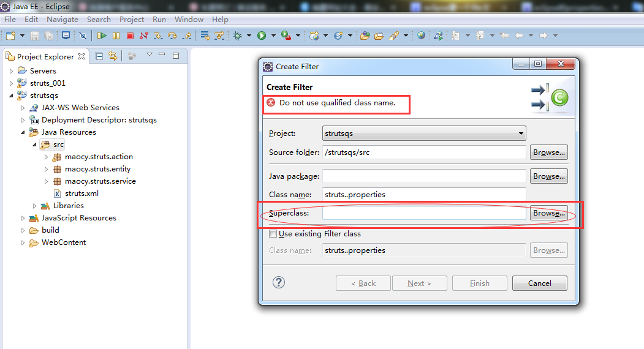Click Collapse All in Project Explorer
The image size is (644, 349).
point(99,56)
